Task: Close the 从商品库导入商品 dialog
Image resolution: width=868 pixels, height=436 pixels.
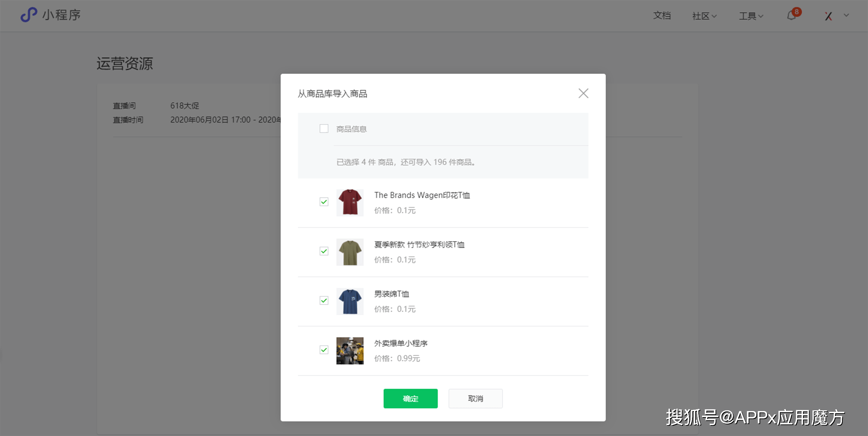Action: (583, 93)
